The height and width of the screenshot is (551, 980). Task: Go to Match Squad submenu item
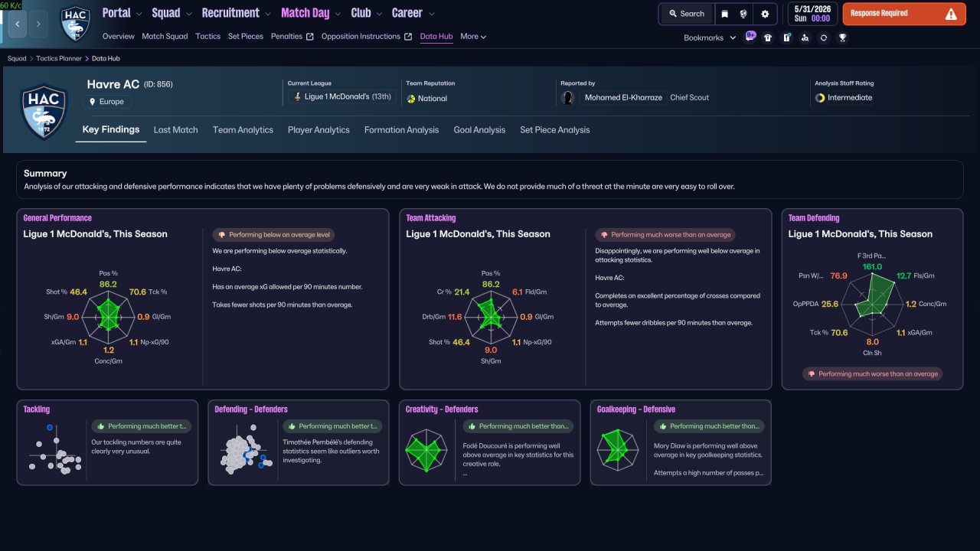pyautogui.click(x=165, y=37)
